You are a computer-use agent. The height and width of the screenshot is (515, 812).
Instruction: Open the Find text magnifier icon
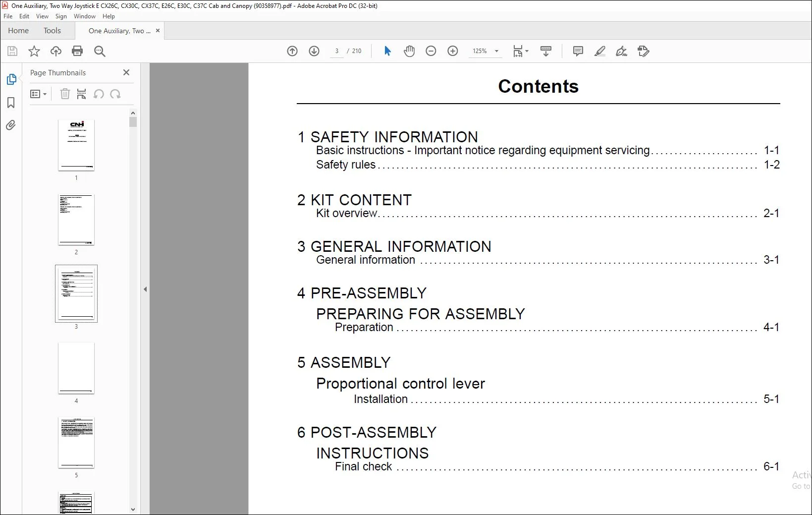click(x=100, y=51)
